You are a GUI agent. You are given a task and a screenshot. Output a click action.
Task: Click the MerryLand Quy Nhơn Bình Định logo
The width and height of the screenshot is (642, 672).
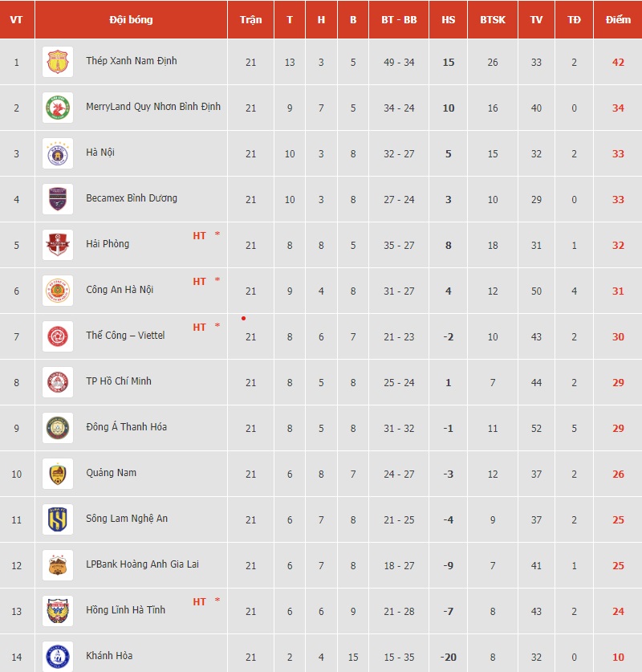tap(58, 108)
